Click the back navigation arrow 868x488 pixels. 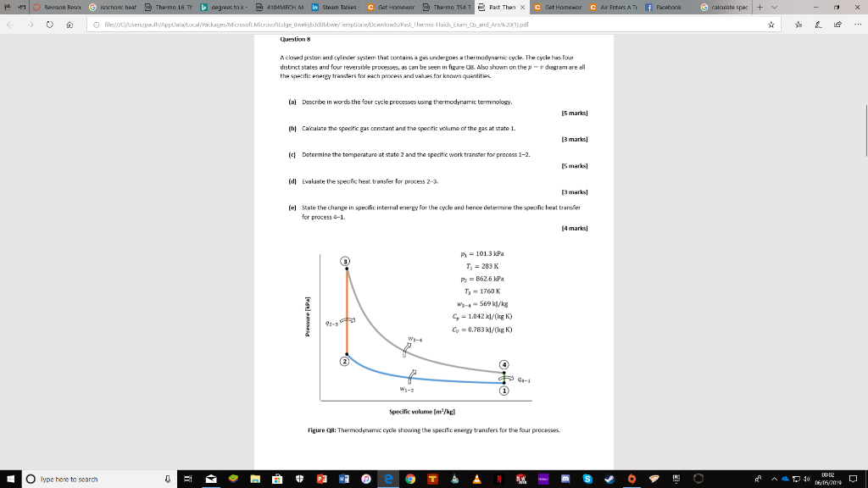click(9, 25)
